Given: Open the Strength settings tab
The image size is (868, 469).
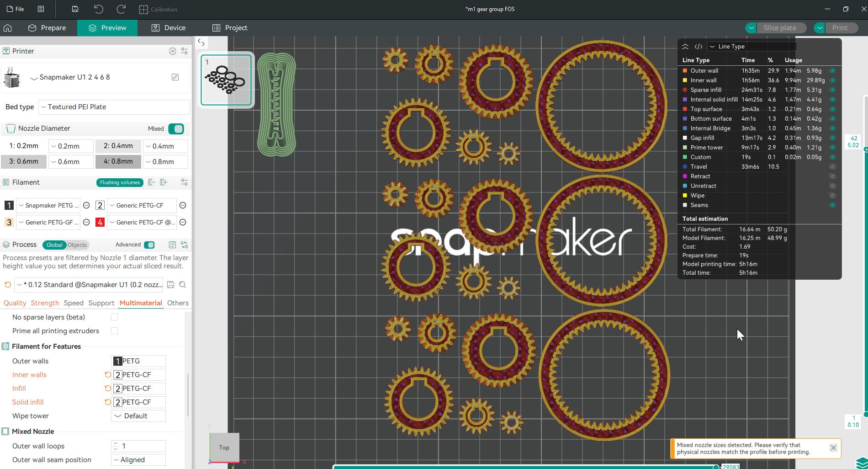Looking at the screenshot, I should tap(45, 303).
